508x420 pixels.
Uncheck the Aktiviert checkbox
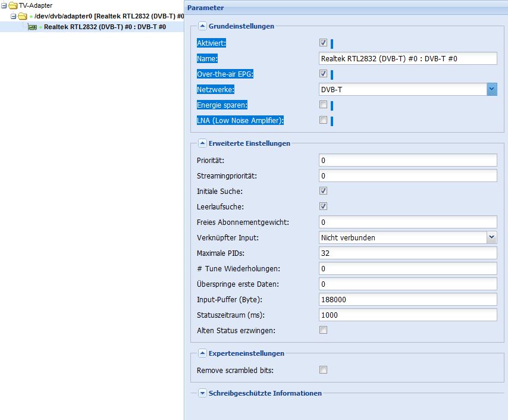coord(323,42)
